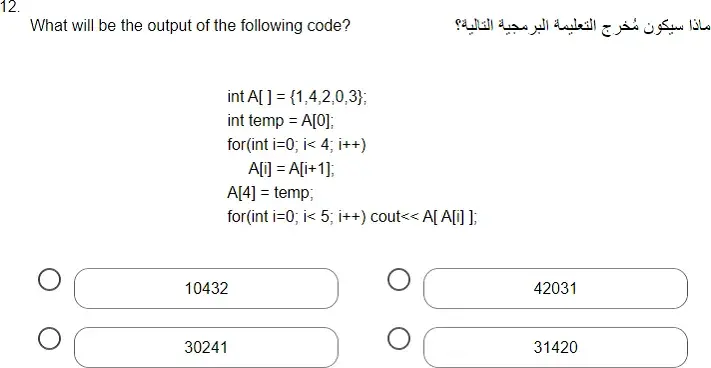Click the 'int temp = A[0];' code line
Image resolution: width=711 pixels, height=368 pixels.
coord(281,121)
